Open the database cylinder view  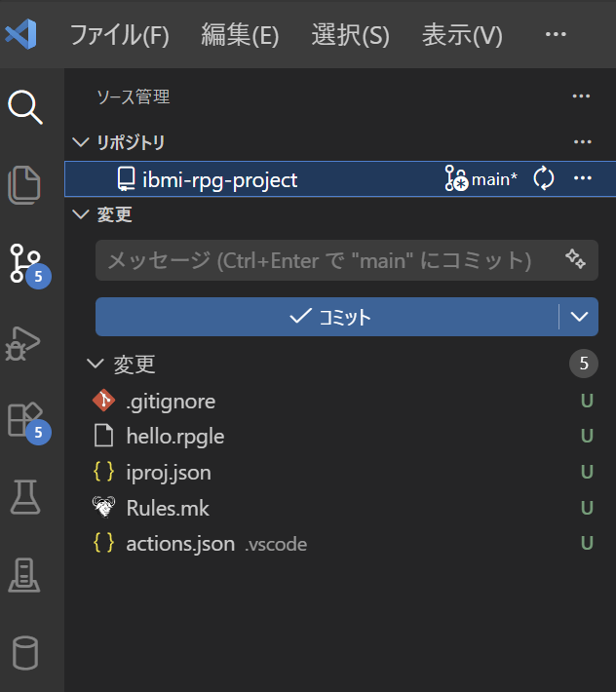coord(26,653)
